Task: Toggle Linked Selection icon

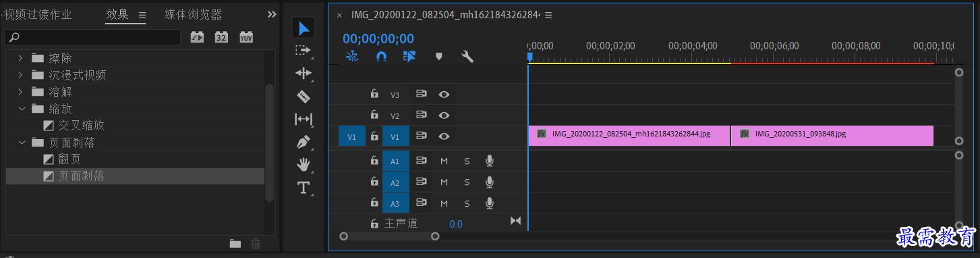Action: coord(409,57)
